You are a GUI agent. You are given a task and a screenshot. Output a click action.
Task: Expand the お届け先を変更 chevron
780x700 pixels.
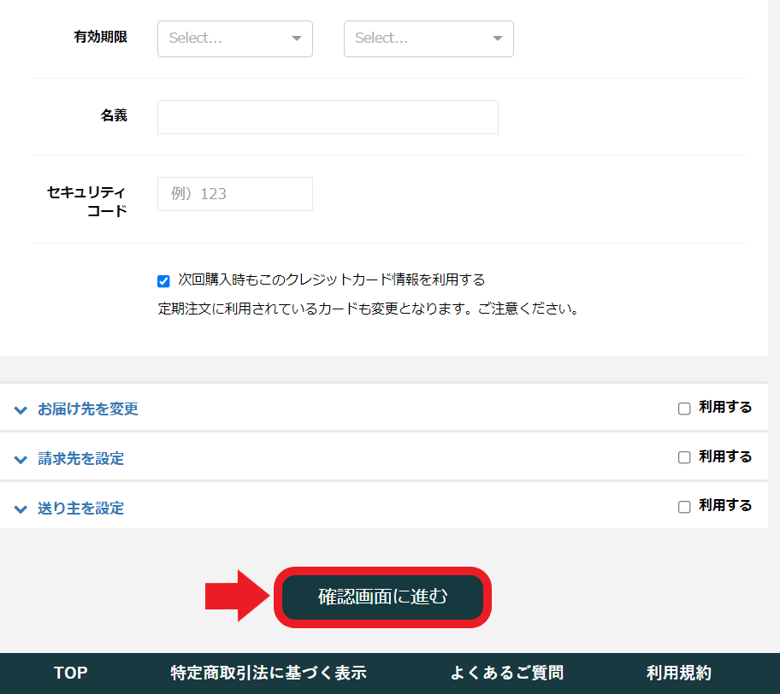tap(21, 410)
